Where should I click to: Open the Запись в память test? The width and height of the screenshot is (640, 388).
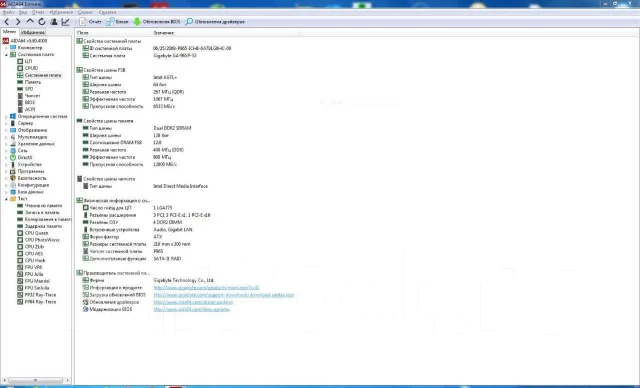click(x=38, y=213)
